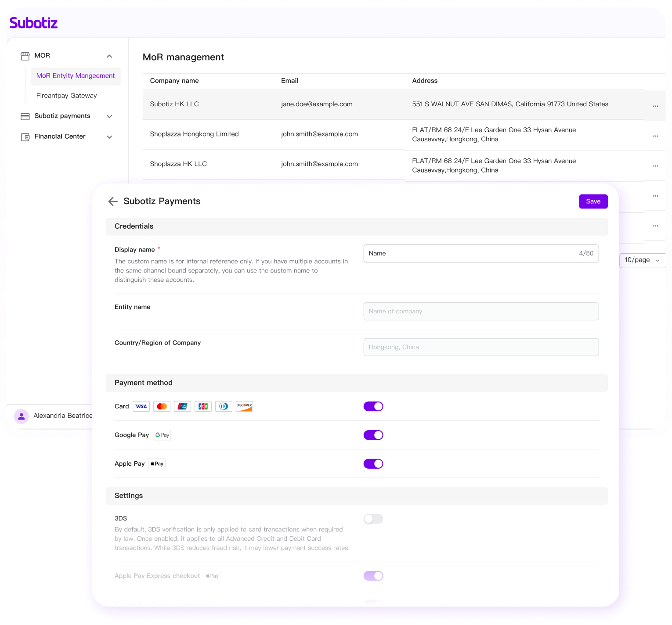Open more options for Shoplazza Hongkong Limited row
672x625 pixels.
[655, 136]
